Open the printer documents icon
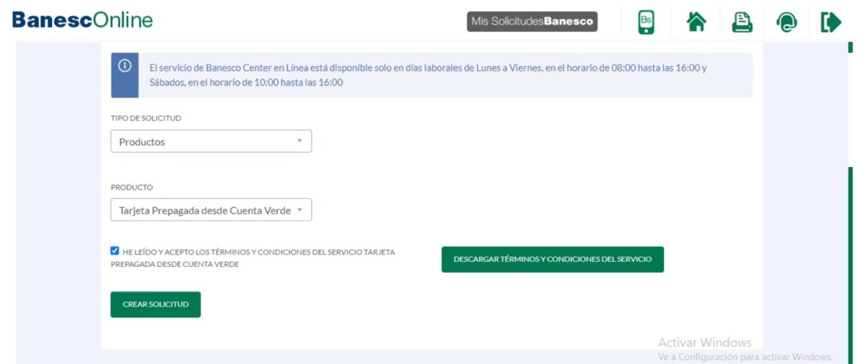 click(742, 22)
